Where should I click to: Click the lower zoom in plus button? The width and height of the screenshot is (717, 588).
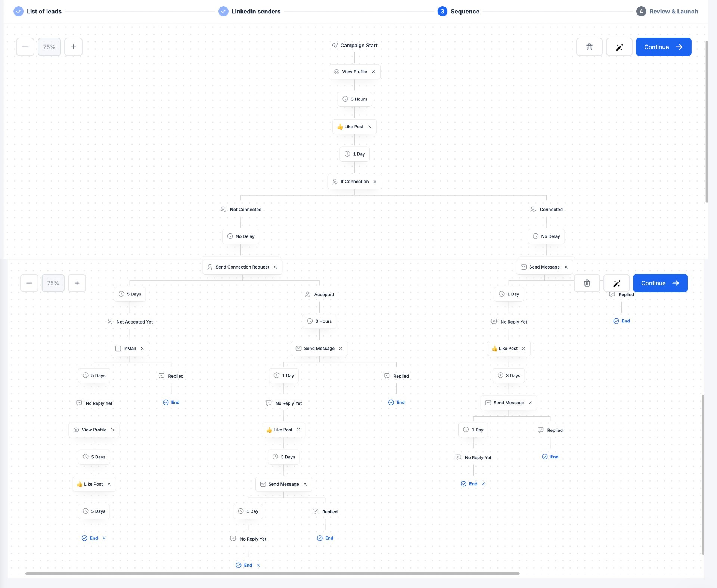[x=77, y=283]
